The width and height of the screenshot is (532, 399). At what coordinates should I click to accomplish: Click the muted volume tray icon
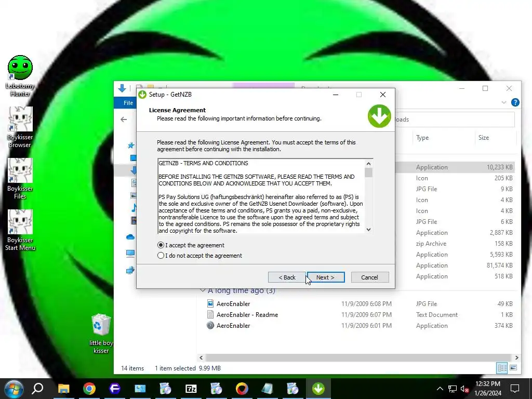click(465, 389)
